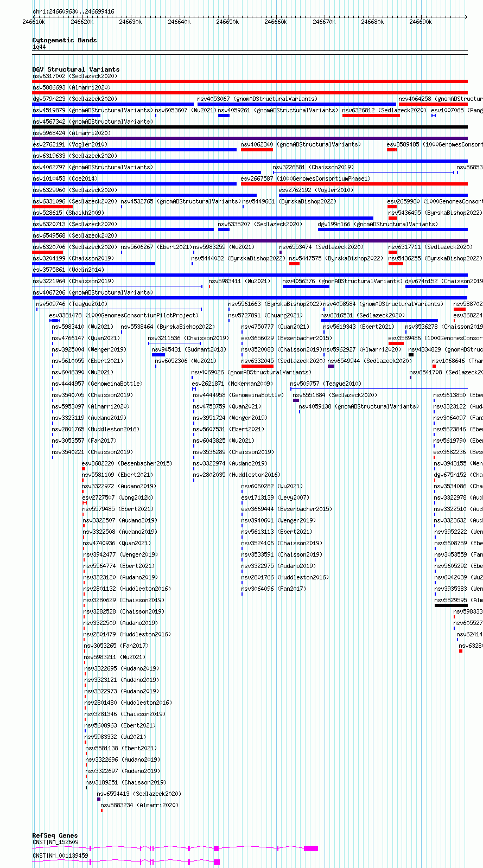Click the chr1:246609630..246699416 range label
The height and width of the screenshot is (868, 483).
pyautogui.click(x=73, y=11)
